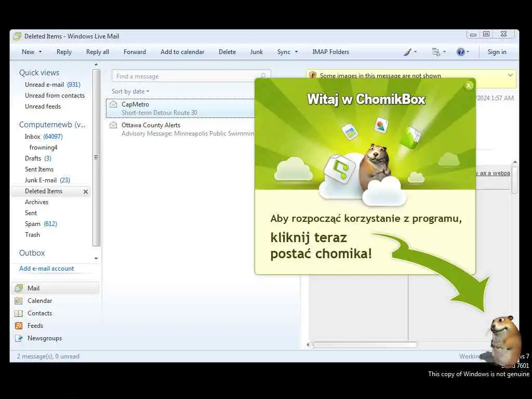Click Add e-mail account link
Screen dimensions: 532x399
(46, 269)
